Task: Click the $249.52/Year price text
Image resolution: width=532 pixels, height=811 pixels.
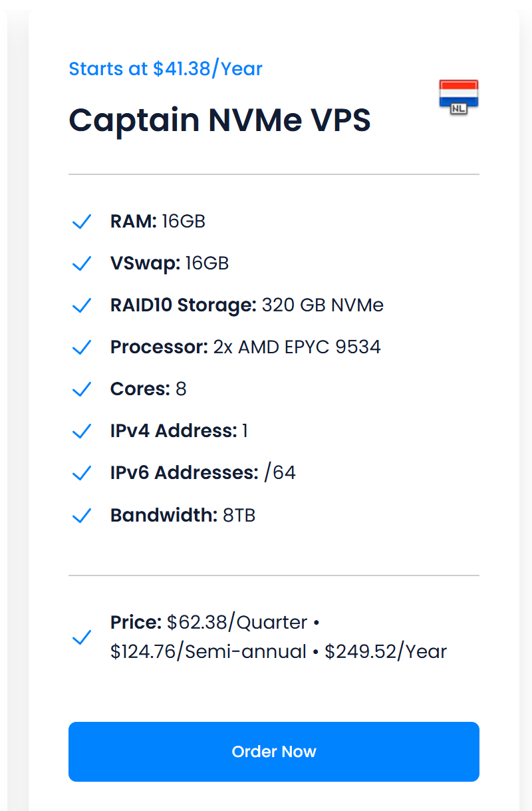Action: pyautogui.click(x=386, y=652)
